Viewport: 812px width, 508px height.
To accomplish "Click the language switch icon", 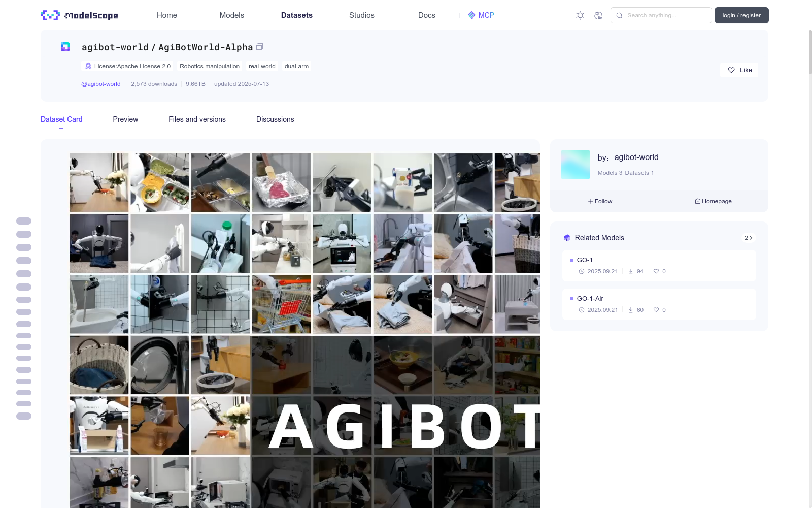I will point(598,15).
